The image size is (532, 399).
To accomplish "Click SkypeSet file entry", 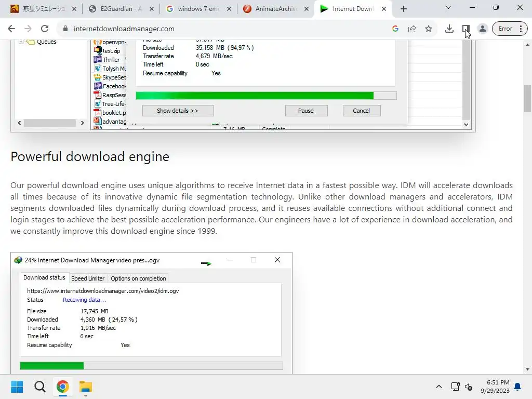I will tap(110, 77).
